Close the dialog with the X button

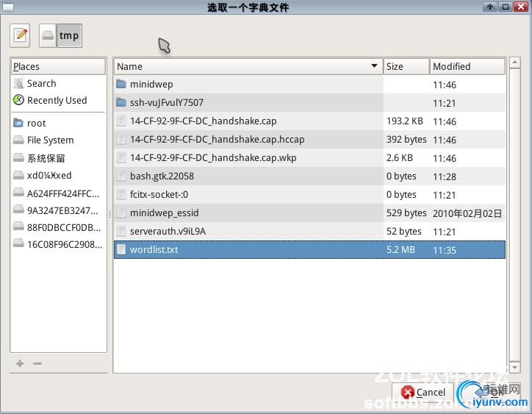[520, 7]
